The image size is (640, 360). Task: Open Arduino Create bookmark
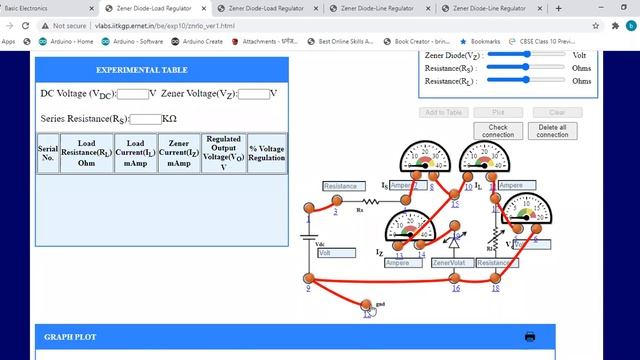pyautogui.click(x=197, y=41)
